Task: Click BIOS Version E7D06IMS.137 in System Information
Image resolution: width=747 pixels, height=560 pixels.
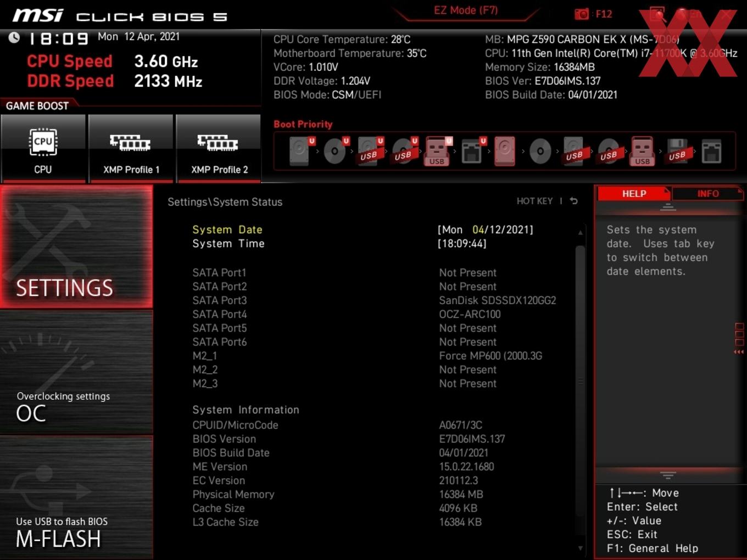Action: pos(472,439)
